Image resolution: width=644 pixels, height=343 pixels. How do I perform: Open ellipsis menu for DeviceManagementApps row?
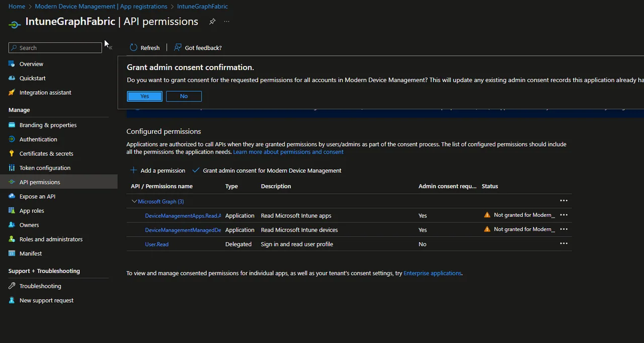point(563,215)
